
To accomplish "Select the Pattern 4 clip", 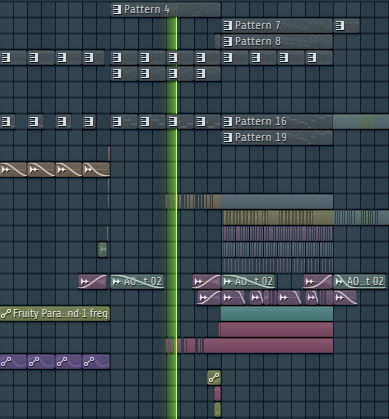I will [x=165, y=10].
